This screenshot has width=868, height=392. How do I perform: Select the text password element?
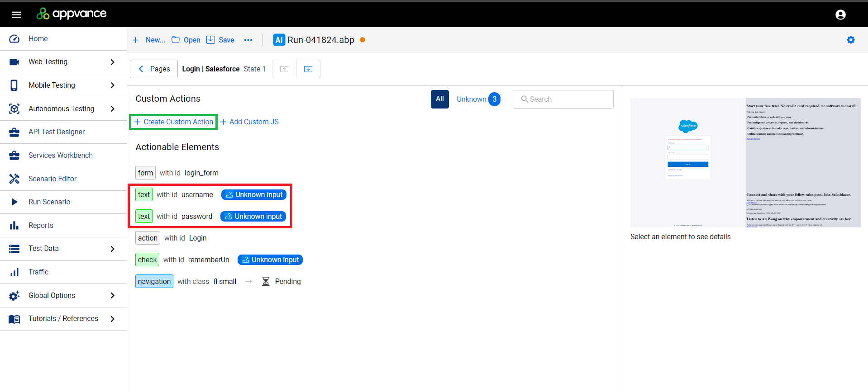tap(174, 217)
